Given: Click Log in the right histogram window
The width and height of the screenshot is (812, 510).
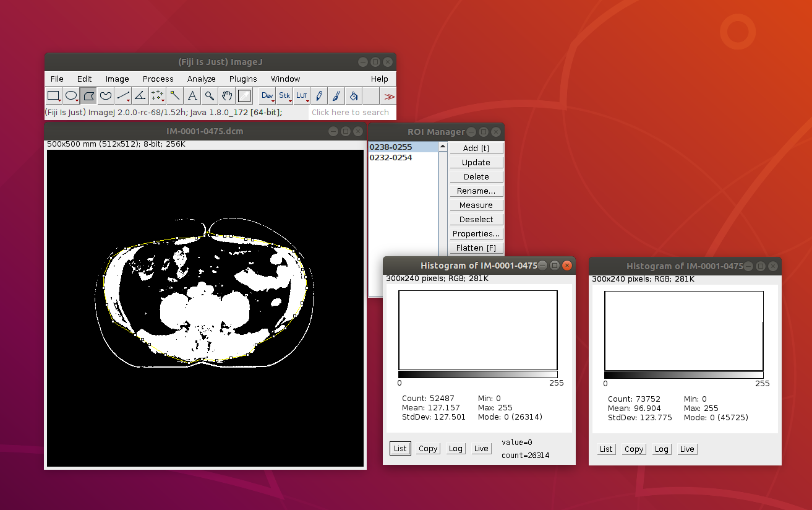Looking at the screenshot, I should (662, 449).
